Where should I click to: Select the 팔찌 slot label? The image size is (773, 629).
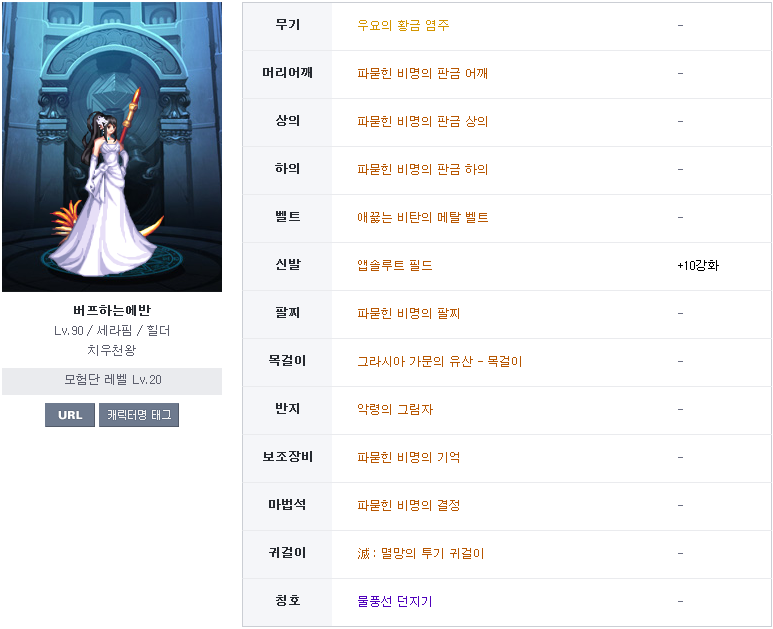[287, 313]
